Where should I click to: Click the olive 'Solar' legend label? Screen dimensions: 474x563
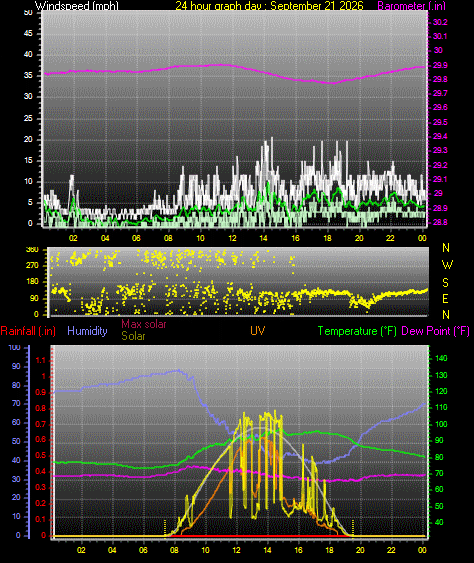click(x=133, y=336)
